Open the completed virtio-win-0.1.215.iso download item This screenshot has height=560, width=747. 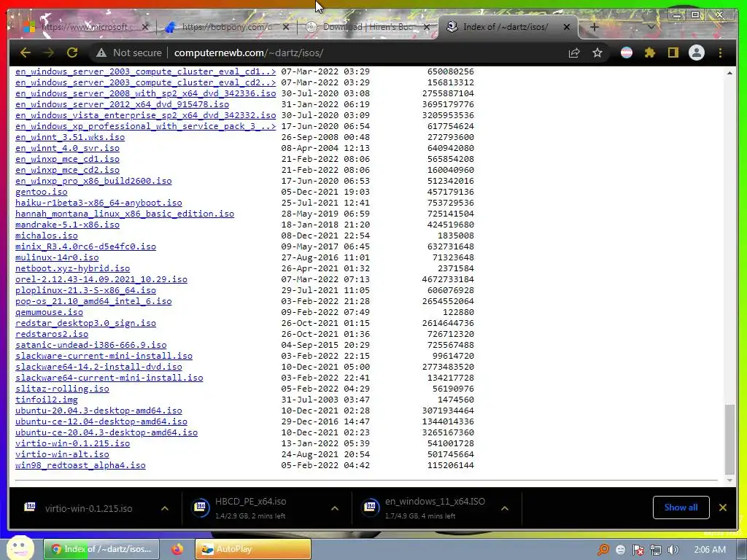88,508
